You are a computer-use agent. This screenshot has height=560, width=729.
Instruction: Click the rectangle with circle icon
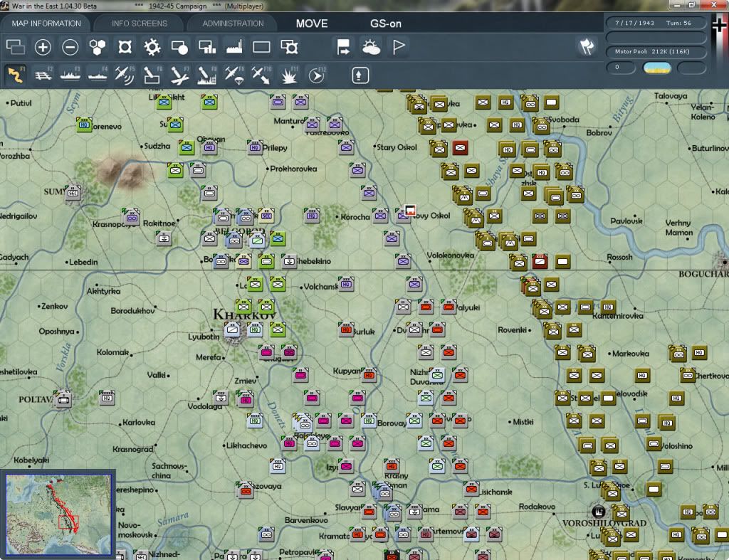[x=179, y=47]
